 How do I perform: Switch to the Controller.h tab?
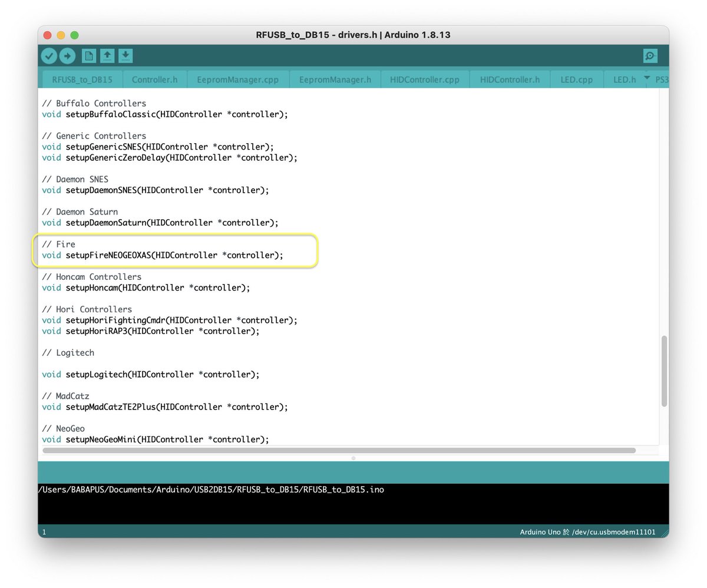pyautogui.click(x=154, y=80)
